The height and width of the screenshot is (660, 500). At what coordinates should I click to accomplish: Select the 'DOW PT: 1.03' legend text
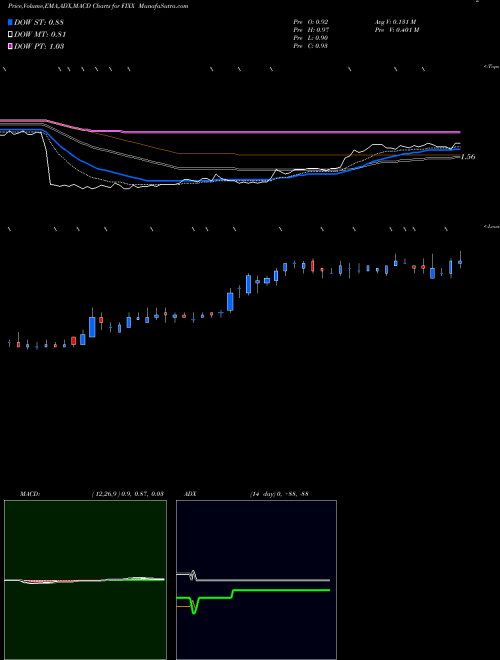click(39, 47)
